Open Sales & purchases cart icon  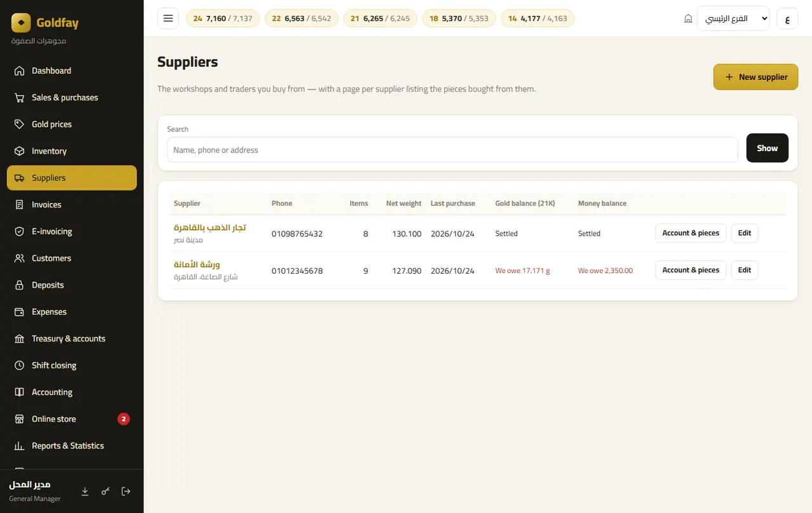click(20, 98)
